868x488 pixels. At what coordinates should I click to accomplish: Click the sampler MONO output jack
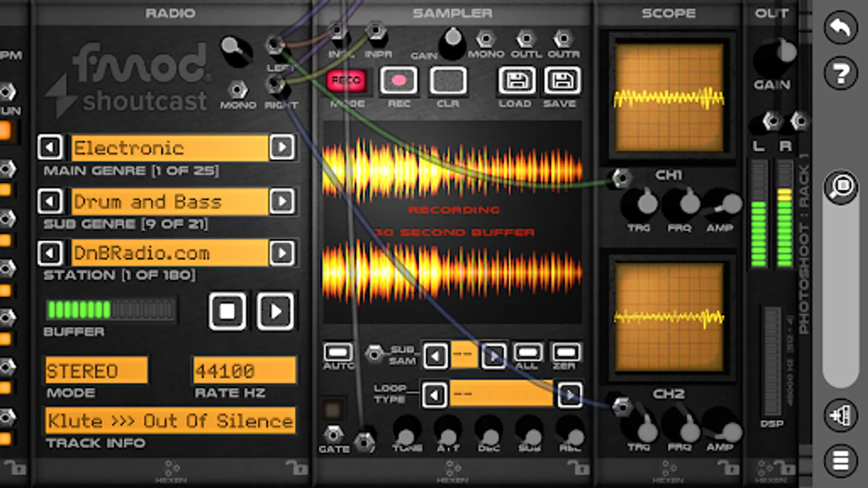click(x=486, y=38)
